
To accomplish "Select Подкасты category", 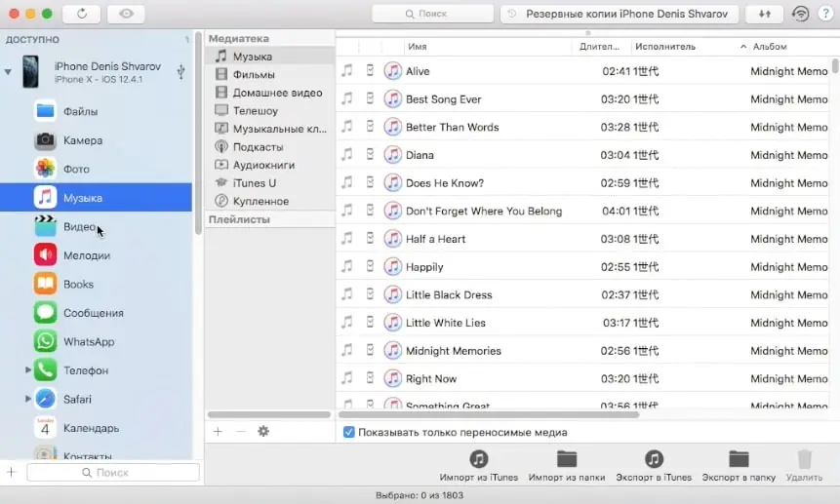I will point(270,146).
